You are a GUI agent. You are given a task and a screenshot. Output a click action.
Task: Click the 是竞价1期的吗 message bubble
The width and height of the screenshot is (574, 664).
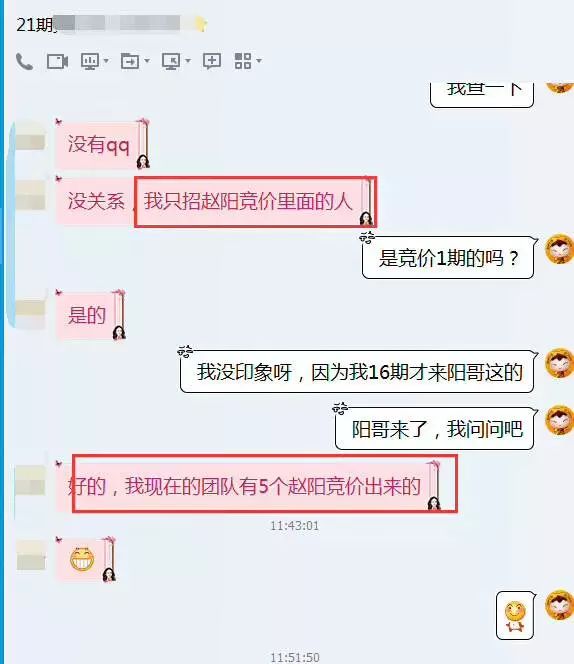pyautogui.click(x=449, y=257)
